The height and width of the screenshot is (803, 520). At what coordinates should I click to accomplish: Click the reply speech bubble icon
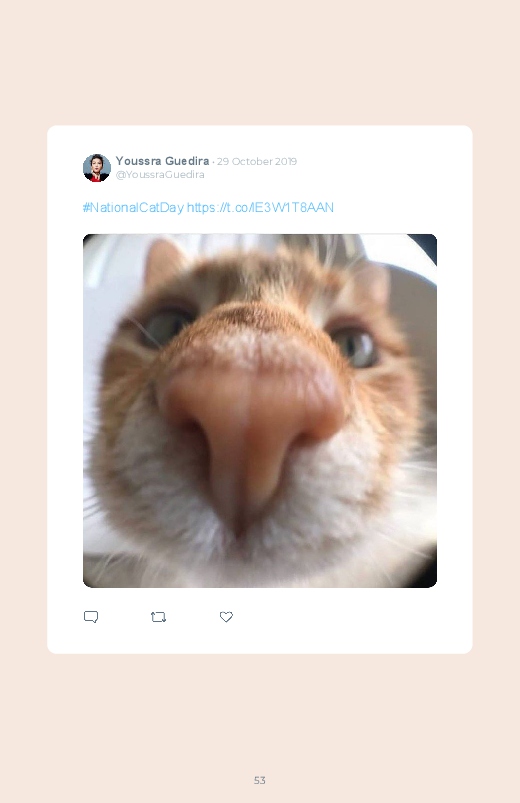coord(91,617)
